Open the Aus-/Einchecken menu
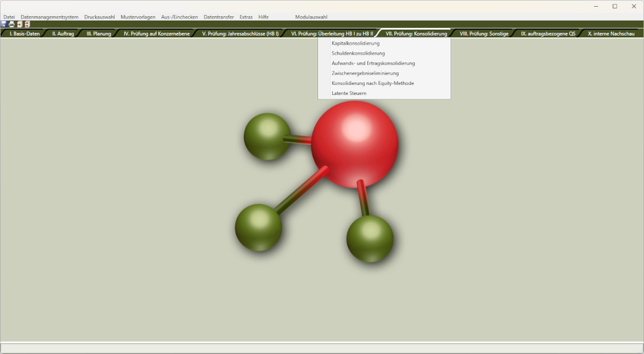The height and width of the screenshot is (354, 644). pyautogui.click(x=179, y=17)
